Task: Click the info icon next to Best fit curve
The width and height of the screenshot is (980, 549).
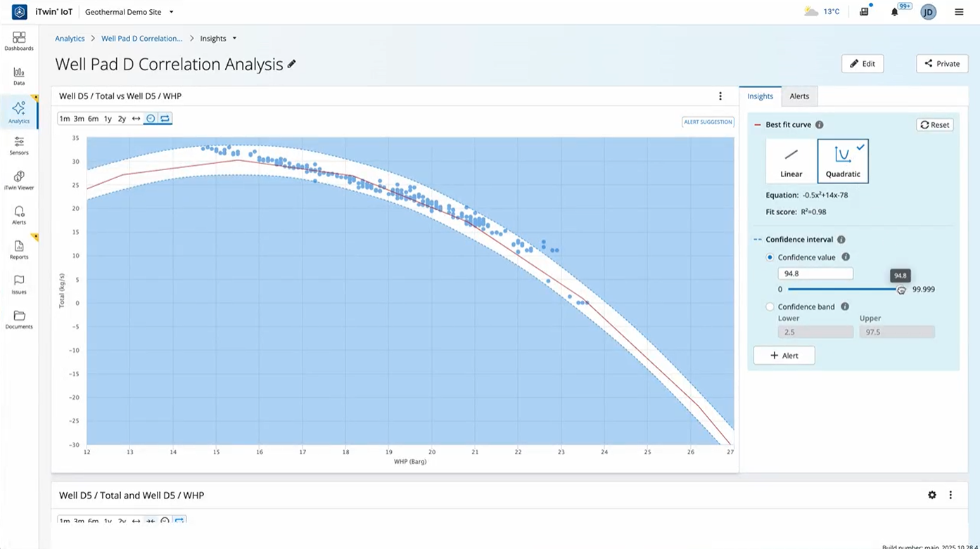Action: [x=820, y=124]
